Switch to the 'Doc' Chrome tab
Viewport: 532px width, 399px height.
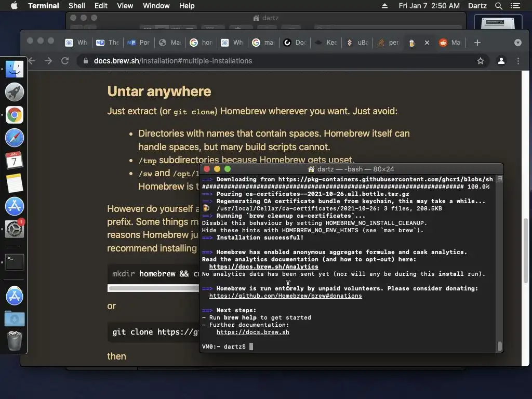(295, 43)
